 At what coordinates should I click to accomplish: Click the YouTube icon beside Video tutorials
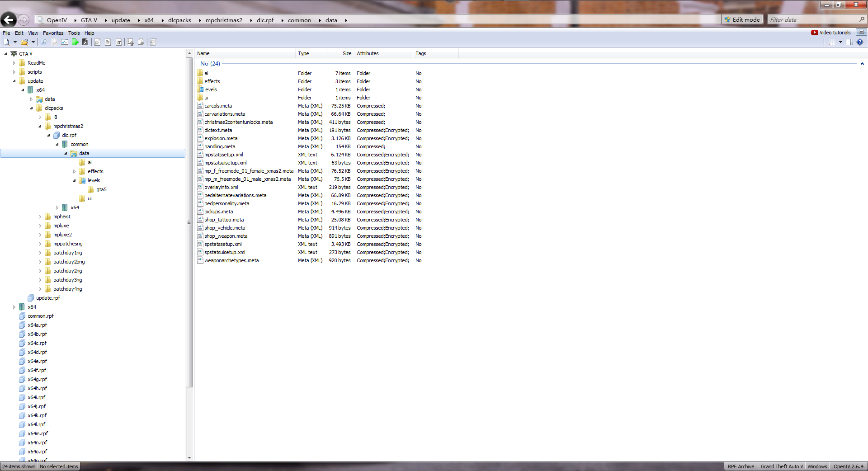(815, 33)
